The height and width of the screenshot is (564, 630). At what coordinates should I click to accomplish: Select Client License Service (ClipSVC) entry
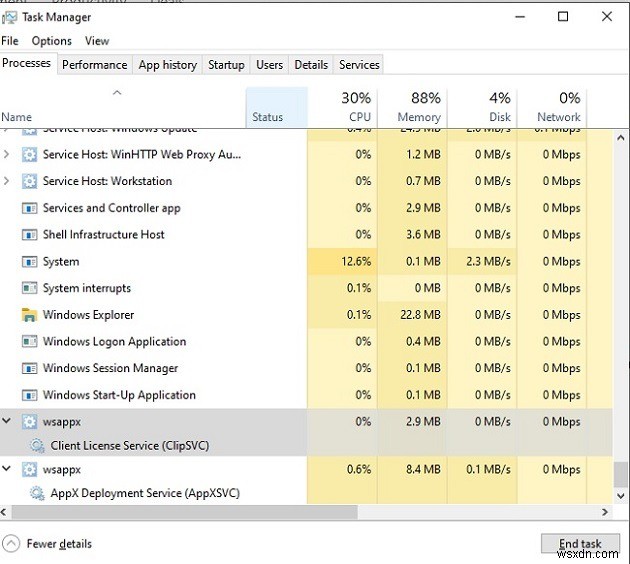click(x=130, y=446)
